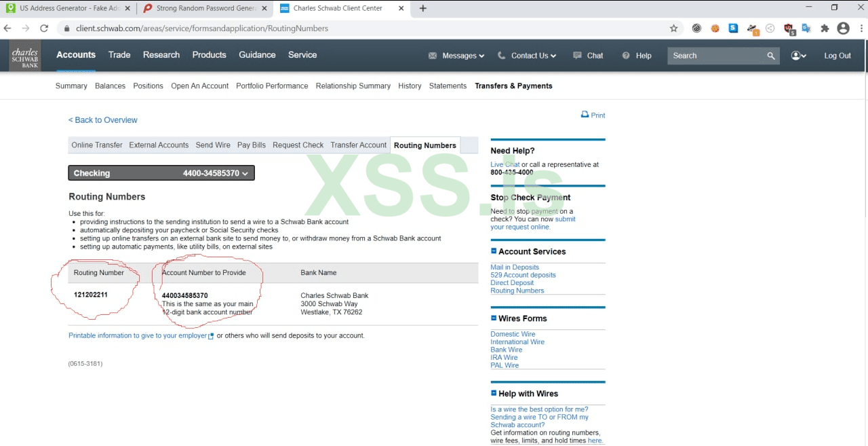Click the Google Translate extension icon

tap(806, 29)
